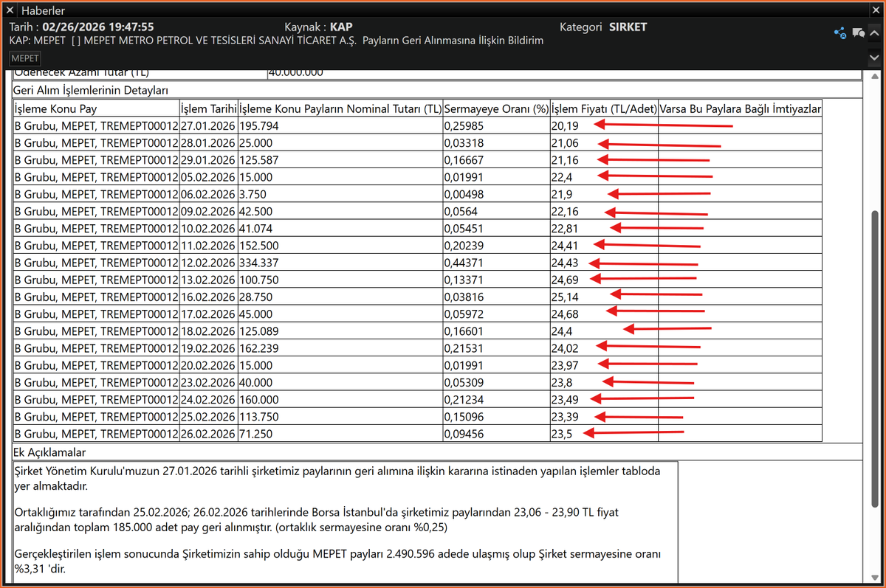
Task: Click the X icon beside Haberler title
Action: 10,10
